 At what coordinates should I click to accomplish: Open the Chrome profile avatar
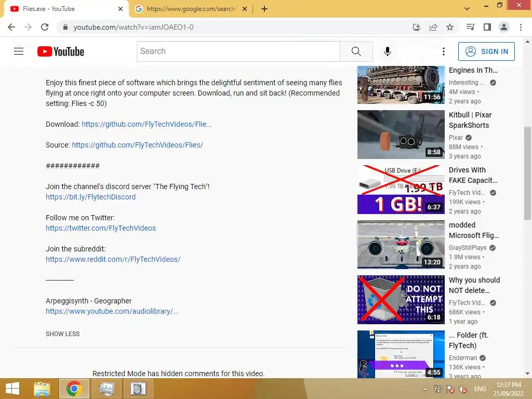[x=504, y=27]
